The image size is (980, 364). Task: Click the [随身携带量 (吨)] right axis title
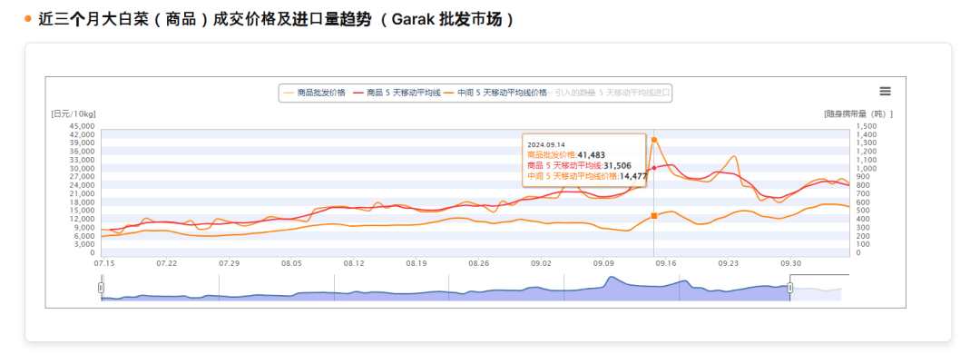pyautogui.click(x=857, y=113)
